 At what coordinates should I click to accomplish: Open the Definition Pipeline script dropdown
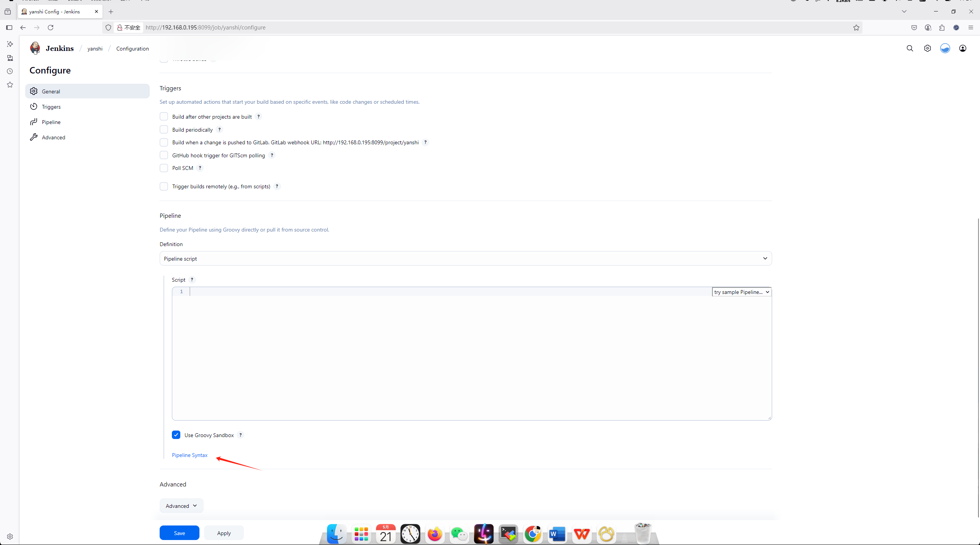465,259
